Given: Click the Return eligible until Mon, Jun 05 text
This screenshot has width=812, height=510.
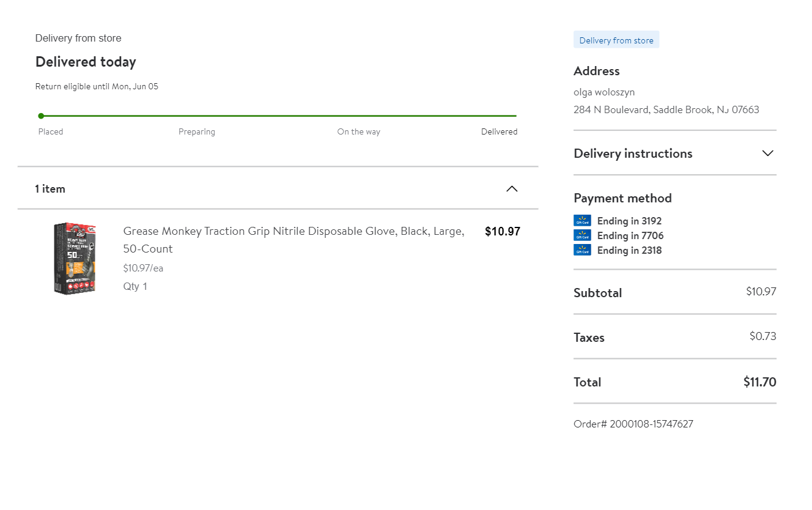Looking at the screenshot, I should [97, 86].
